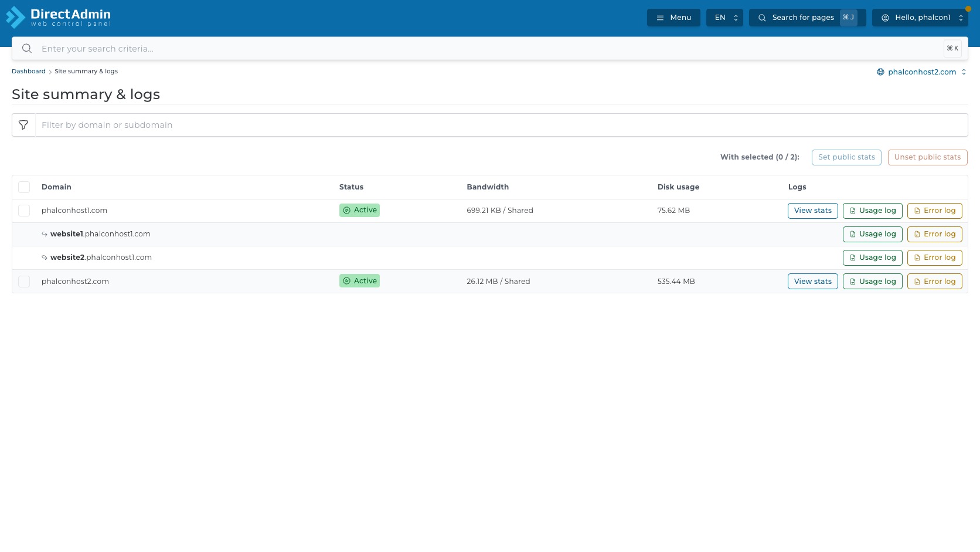Click phalconhost2.com domain name in table
980x552 pixels.
(75, 282)
